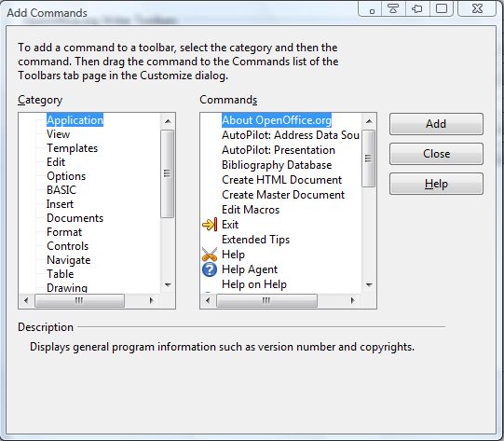Click Category list scroll down arrow
The height and width of the screenshot is (441, 504).
(168, 284)
